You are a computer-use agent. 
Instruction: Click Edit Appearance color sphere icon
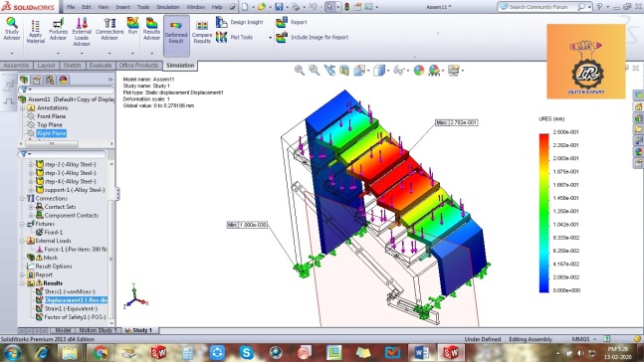[x=418, y=71]
